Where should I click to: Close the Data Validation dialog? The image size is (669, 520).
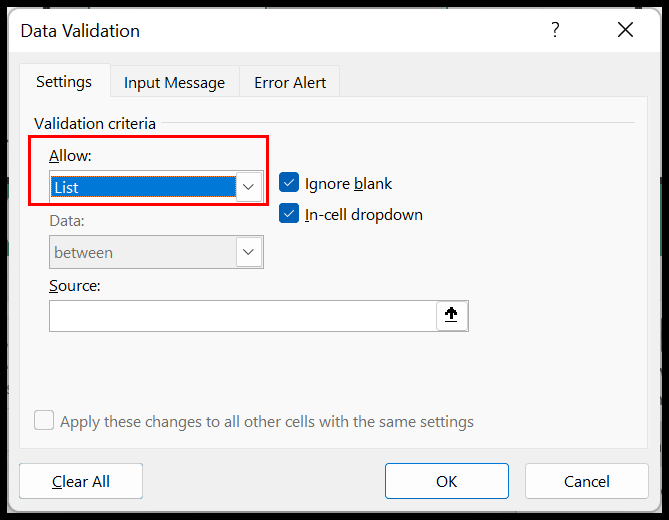point(626,30)
